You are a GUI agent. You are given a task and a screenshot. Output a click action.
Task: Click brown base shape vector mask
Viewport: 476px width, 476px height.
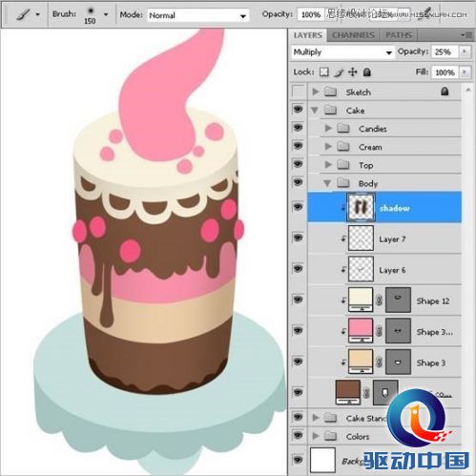[x=385, y=393]
